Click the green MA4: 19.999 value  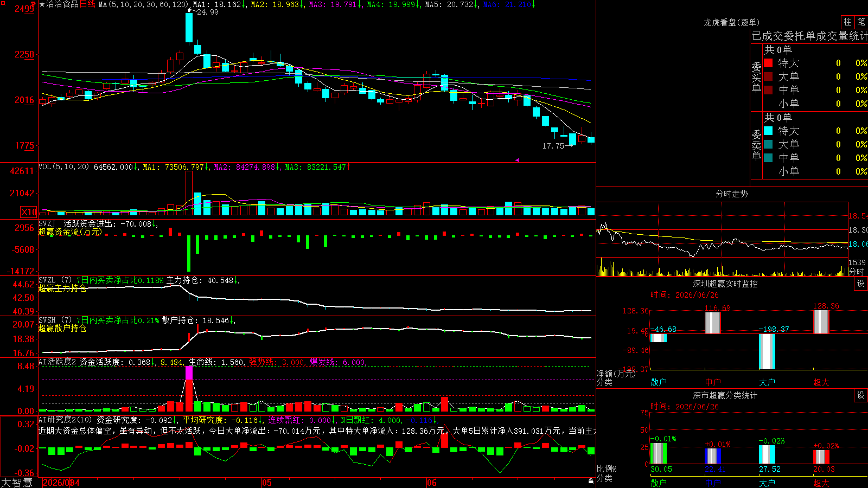[392, 4]
